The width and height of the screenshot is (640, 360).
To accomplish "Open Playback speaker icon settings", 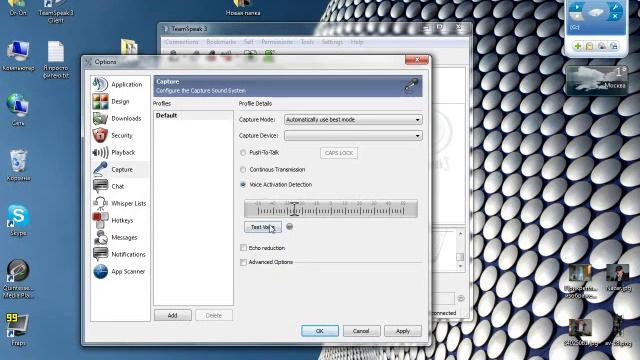I will click(x=100, y=152).
